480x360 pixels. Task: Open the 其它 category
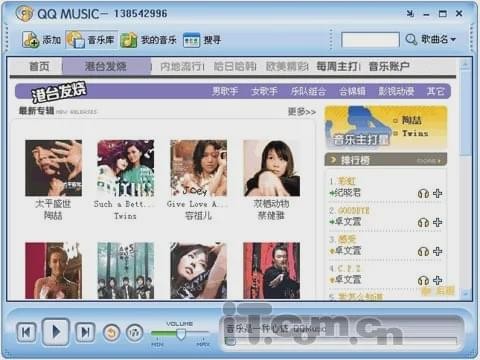coord(435,91)
